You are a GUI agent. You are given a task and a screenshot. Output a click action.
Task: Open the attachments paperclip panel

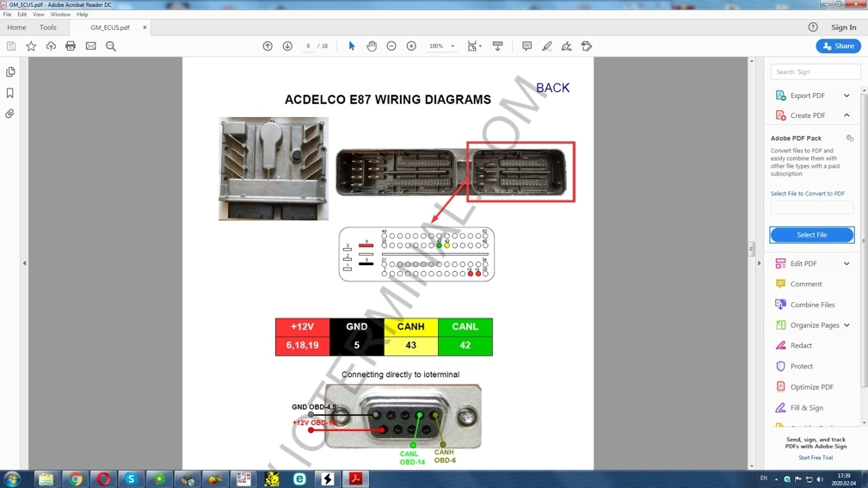click(x=10, y=114)
